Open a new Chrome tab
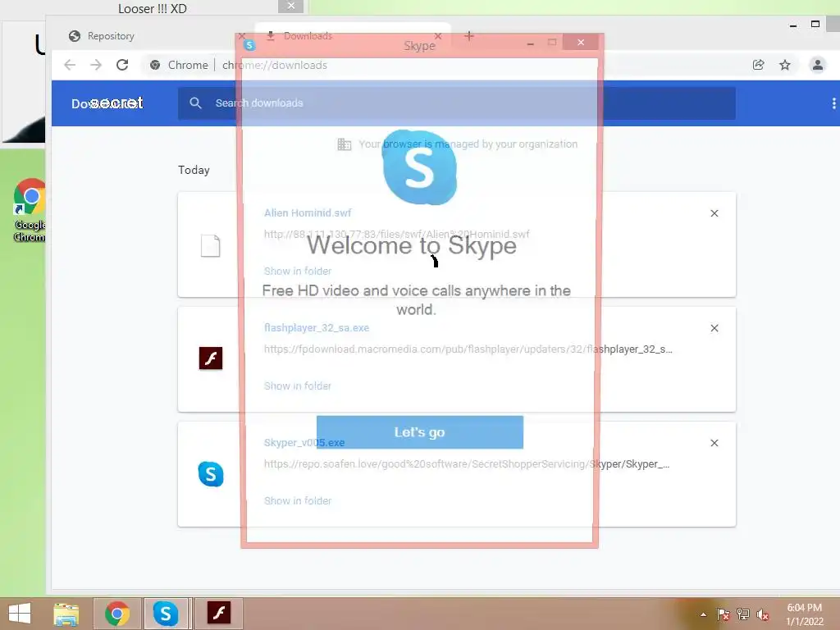The image size is (840, 630). click(x=469, y=36)
